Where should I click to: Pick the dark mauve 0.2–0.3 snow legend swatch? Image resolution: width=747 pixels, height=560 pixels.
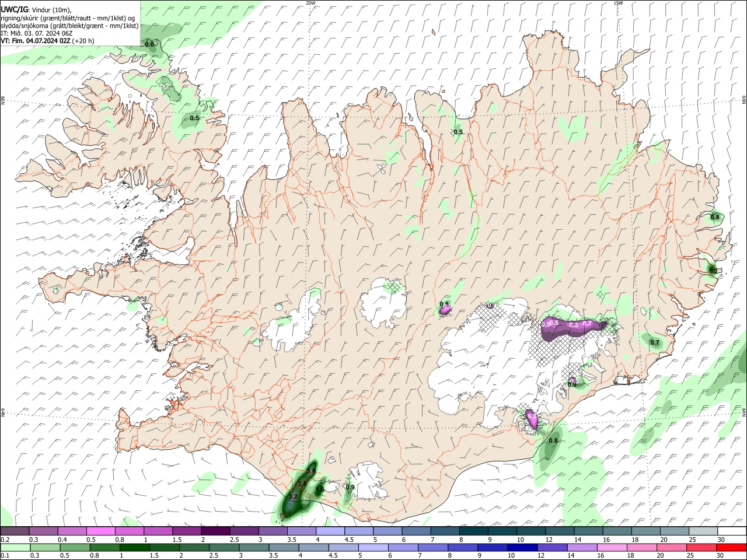click(15, 531)
